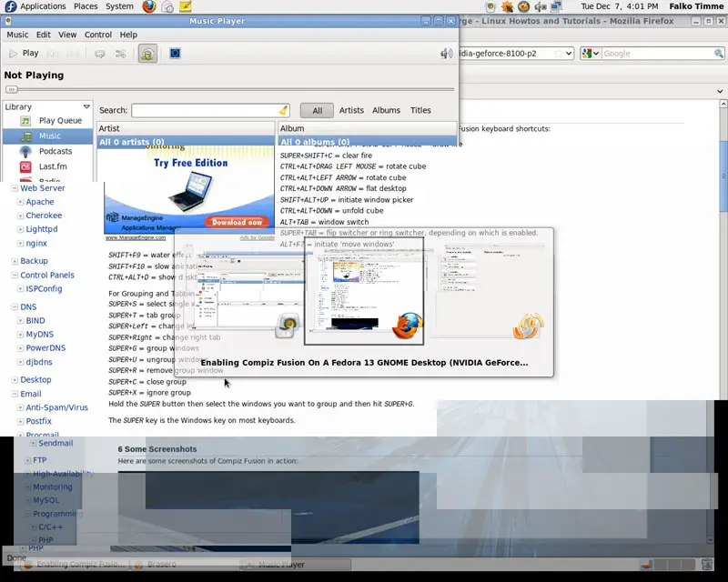728x582 pixels.
Task: Open the Help menu
Action: coord(128,35)
